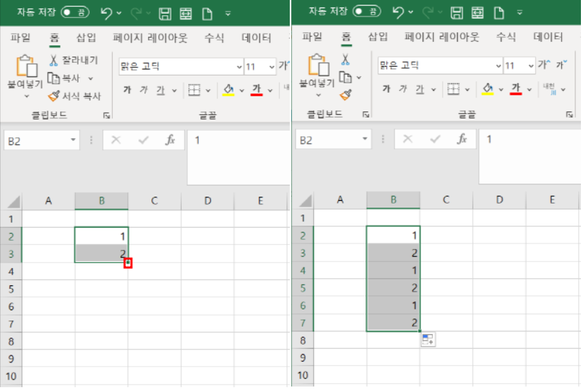Toggle italic 가 in left window
583x392 pixels.
144,89
